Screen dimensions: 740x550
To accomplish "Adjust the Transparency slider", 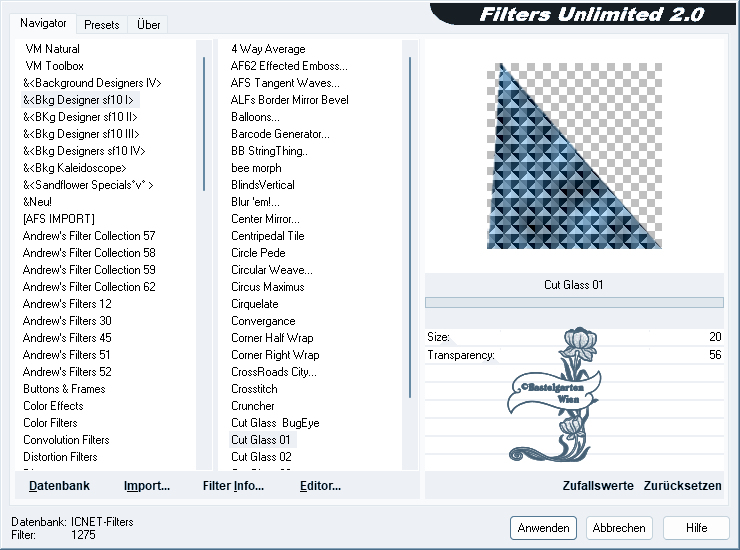I will pos(574,355).
